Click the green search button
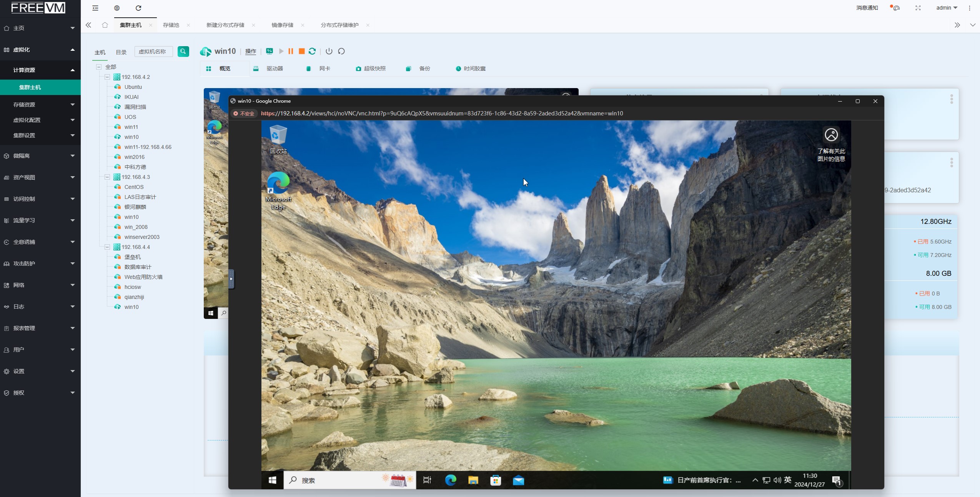This screenshot has width=980, height=497. 183,51
